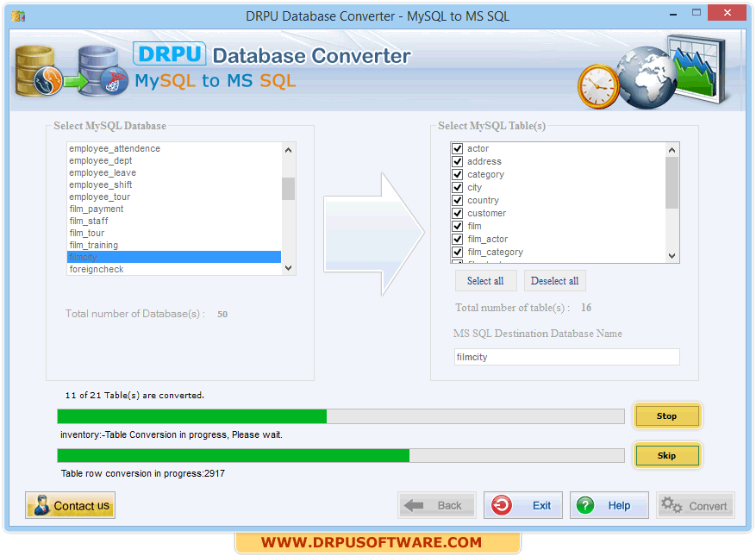Toggle the film_actor table checkbox
Viewport: 756px width, 556px height.
pos(457,239)
